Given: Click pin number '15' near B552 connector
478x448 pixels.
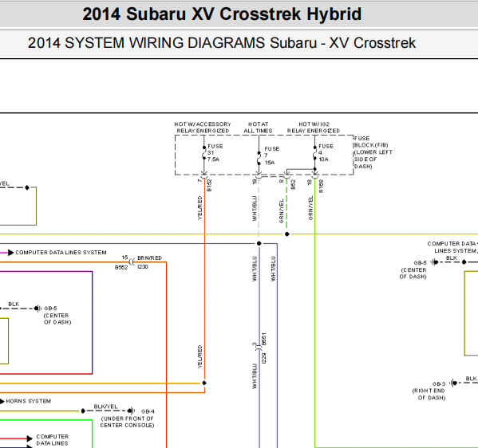Looking at the screenshot, I should click(x=124, y=257).
